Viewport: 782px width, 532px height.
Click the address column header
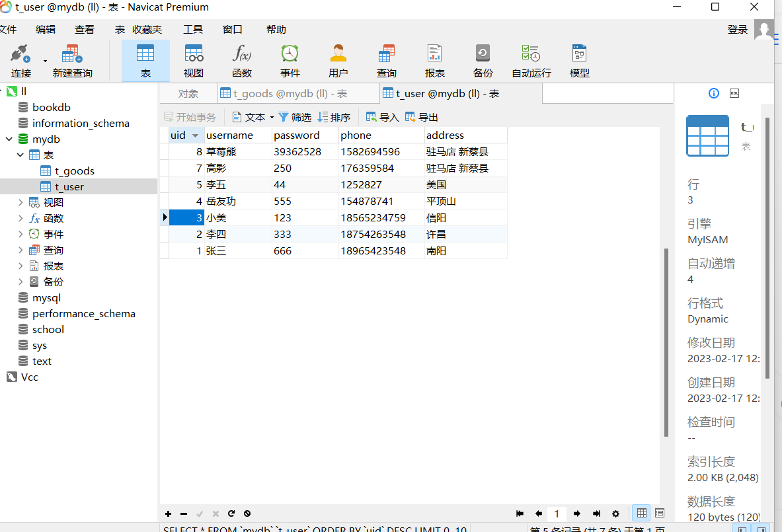pos(466,135)
